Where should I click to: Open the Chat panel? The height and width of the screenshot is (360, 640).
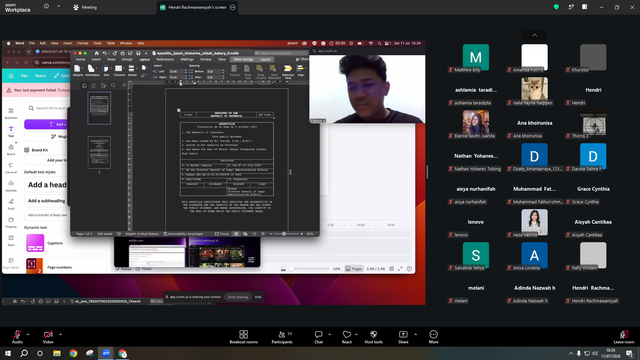(318, 337)
